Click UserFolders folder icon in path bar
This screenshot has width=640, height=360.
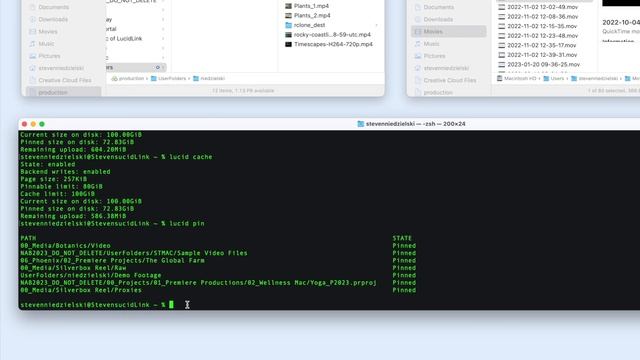coord(153,78)
